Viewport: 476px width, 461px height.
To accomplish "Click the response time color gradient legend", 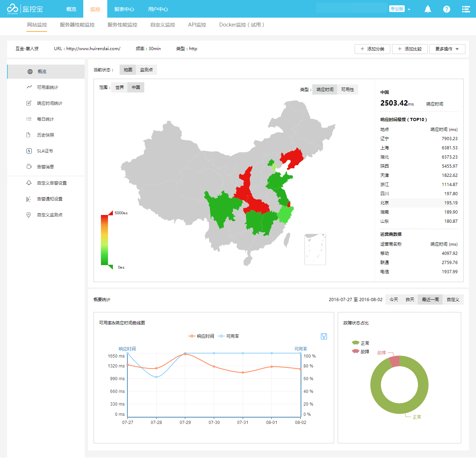I will (x=104, y=240).
